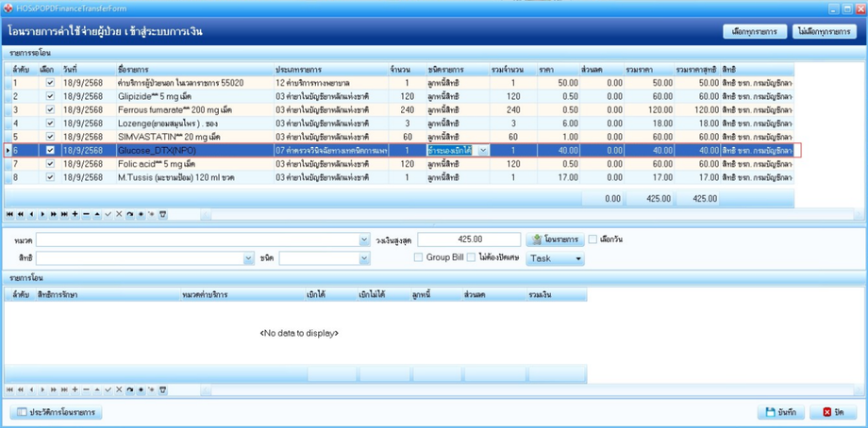Viewport: 868px width, 428px height.
Task: Add record with plus in bottom รายการโอน navigator
Action: 75,389
